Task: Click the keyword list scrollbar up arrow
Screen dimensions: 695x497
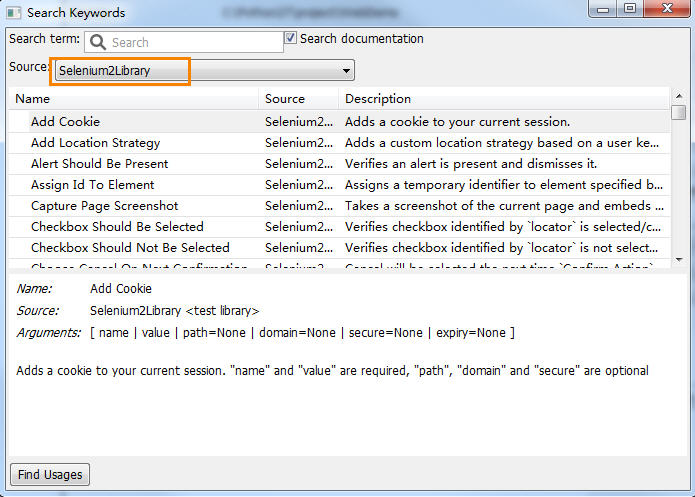Action: pos(679,96)
